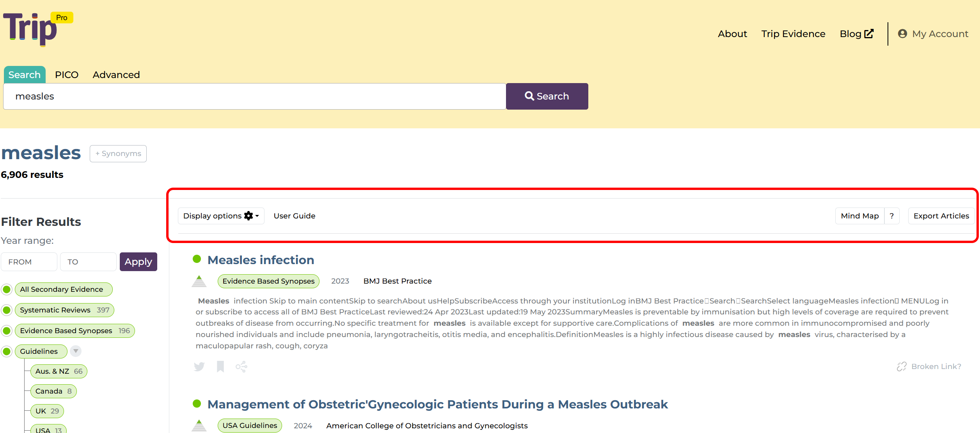
Task: Toggle the Evidence Based Synopses filter circle
Action: pos(7,331)
